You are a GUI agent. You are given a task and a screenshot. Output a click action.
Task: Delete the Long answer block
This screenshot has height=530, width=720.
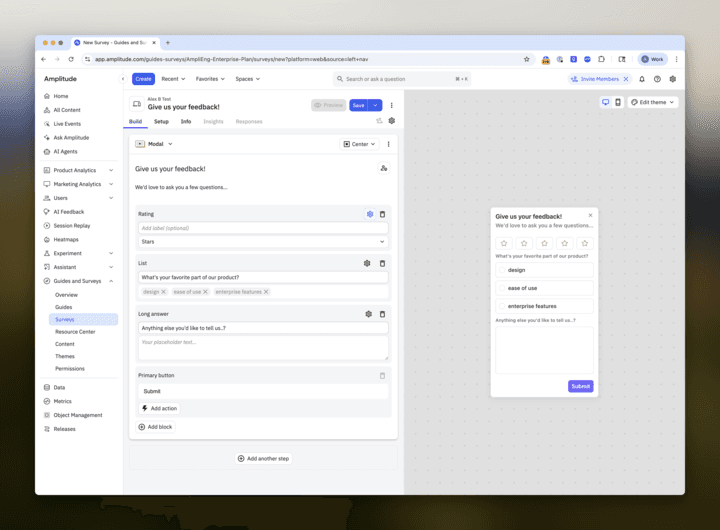tap(382, 314)
